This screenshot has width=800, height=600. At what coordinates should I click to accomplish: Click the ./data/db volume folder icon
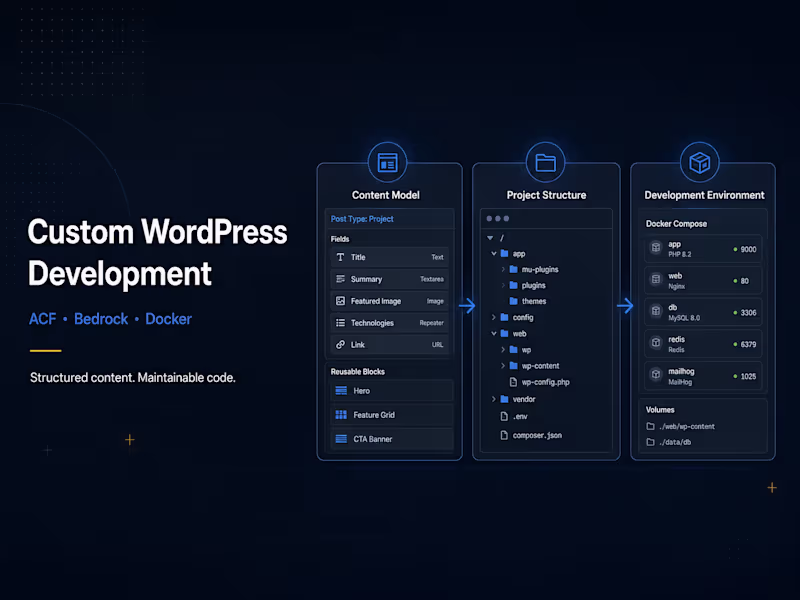pyautogui.click(x=651, y=442)
